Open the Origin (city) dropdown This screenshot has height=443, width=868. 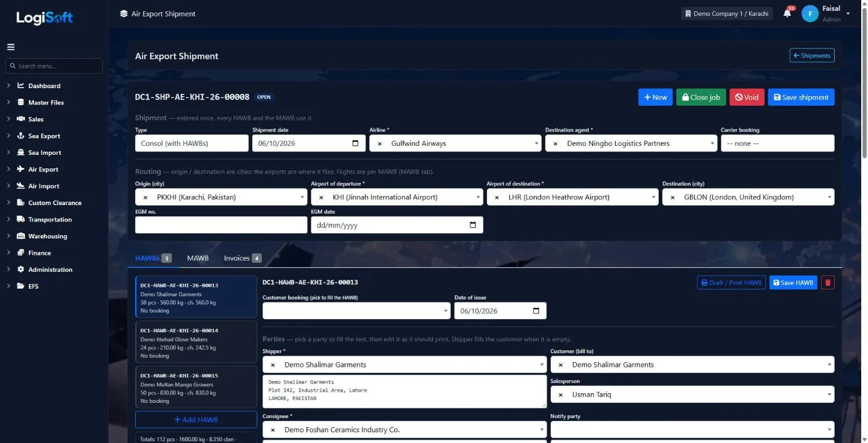[221, 197]
